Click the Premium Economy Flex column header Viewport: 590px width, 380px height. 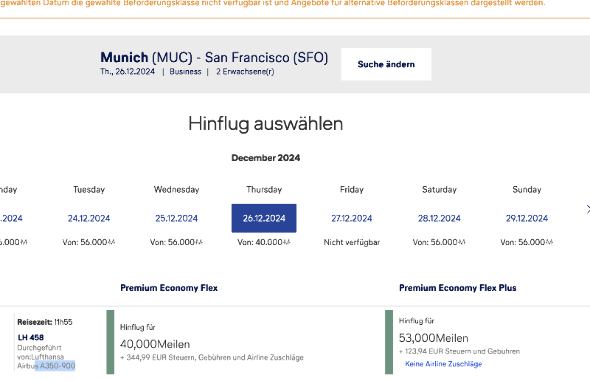[x=169, y=288]
